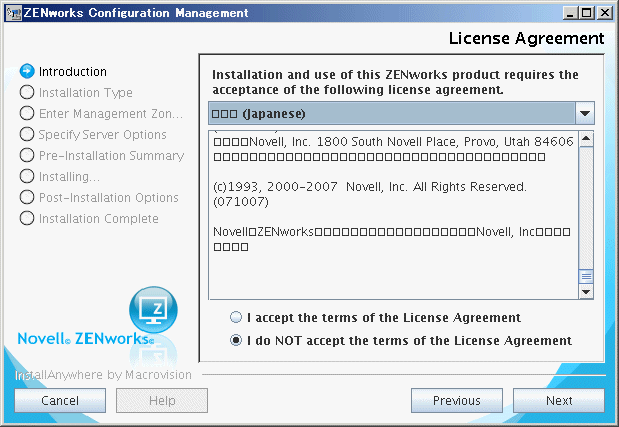Select 'I accept the terms' radio button
Image resolution: width=619 pixels, height=427 pixels.
236,317
